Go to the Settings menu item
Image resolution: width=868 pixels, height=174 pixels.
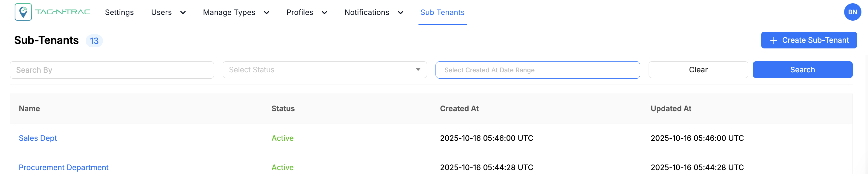tap(119, 13)
